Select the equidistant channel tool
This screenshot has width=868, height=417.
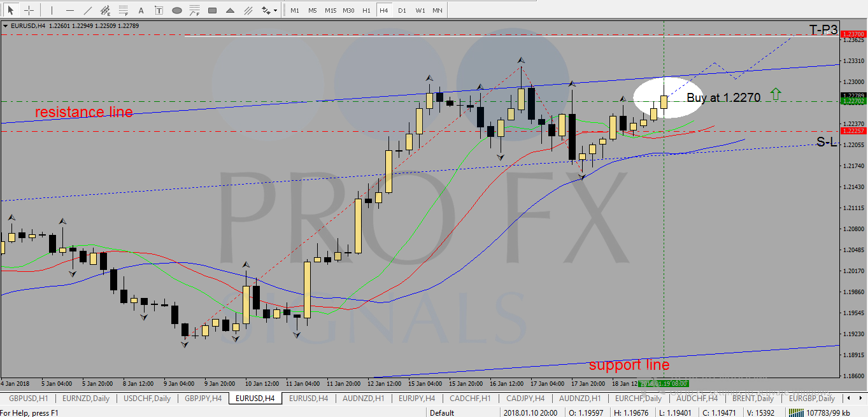click(x=105, y=10)
